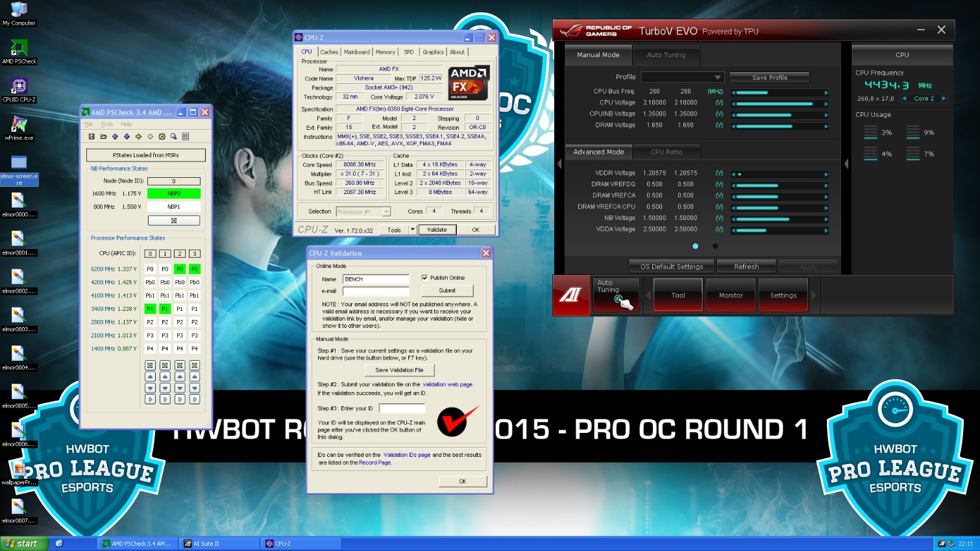Open the File menu in AMD PSCheck

pyautogui.click(x=88, y=124)
